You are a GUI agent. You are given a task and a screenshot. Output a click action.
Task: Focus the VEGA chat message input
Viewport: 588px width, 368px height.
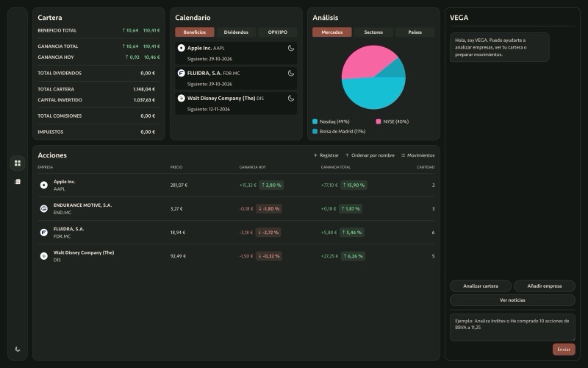pyautogui.click(x=512, y=328)
